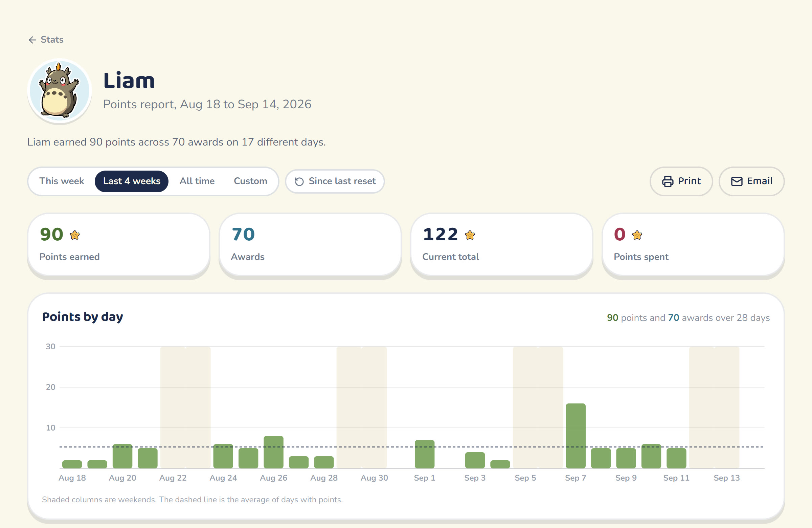Click star icon next to 90
Image resolution: width=812 pixels, height=528 pixels.
[75, 235]
